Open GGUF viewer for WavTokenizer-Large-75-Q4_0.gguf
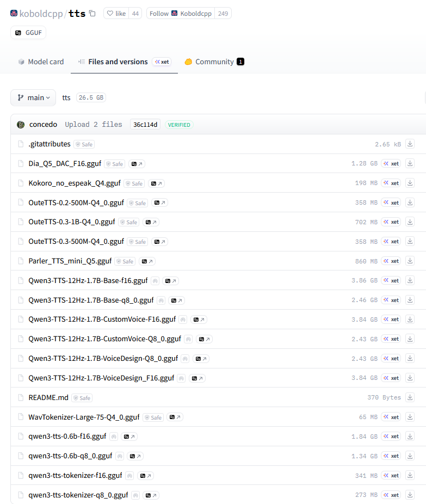Screen dimensions: 426x504 click(175, 417)
